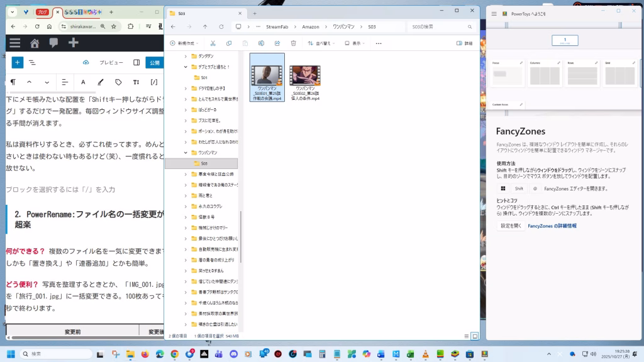Select the Amazon breadcrumb in address bar
The image size is (644, 362).
point(310,27)
